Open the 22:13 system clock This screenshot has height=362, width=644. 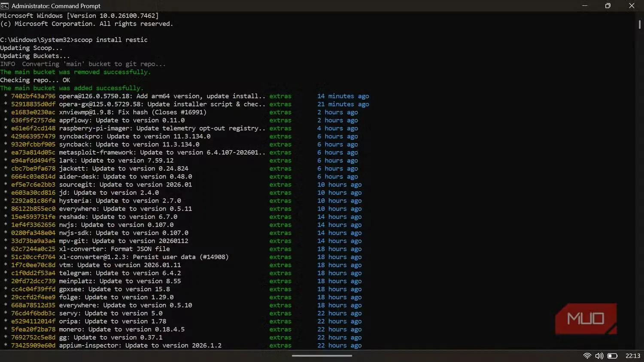tap(633, 356)
